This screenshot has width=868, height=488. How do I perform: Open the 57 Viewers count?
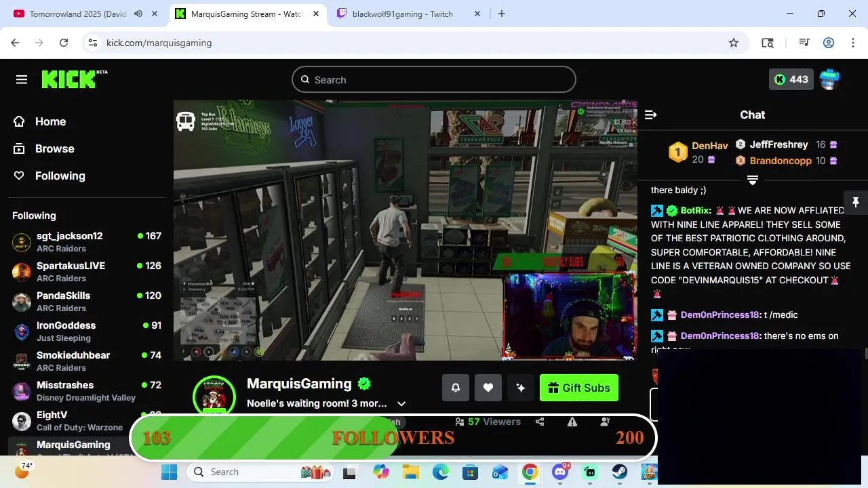click(488, 422)
